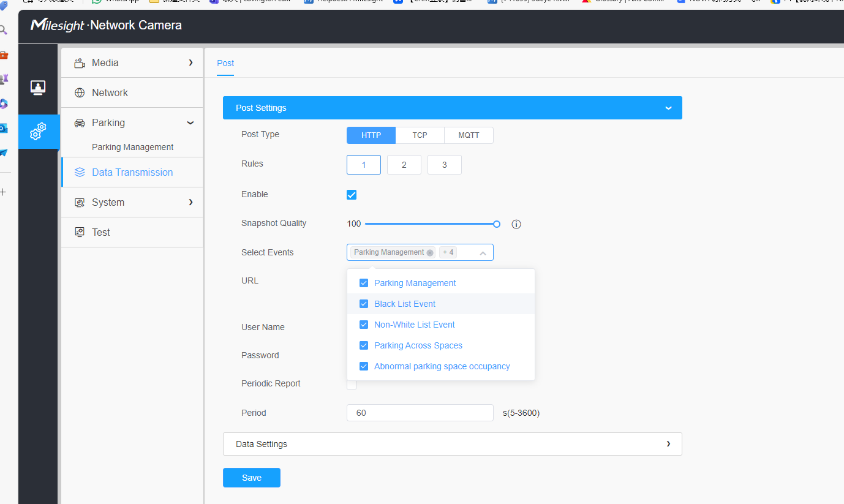Click the Media camera icon
This screenshot has height=504, width=844.
[80, 62]
